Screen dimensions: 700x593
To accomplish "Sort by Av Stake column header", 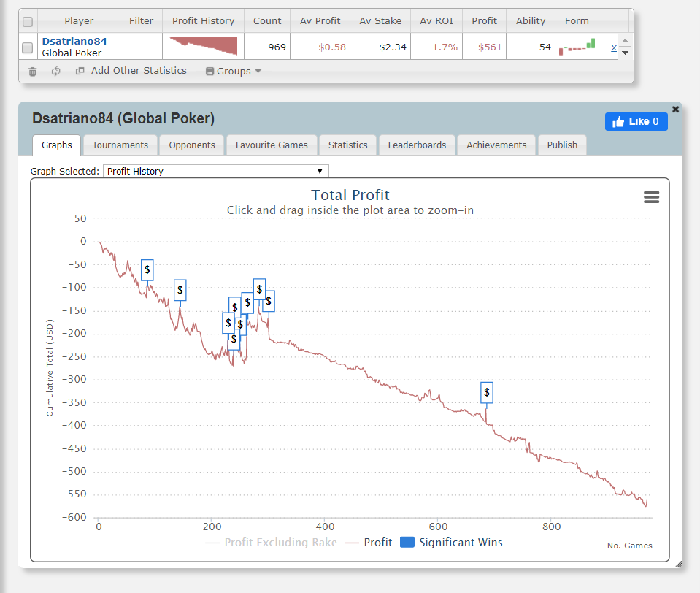I will [x=380, y=21].
